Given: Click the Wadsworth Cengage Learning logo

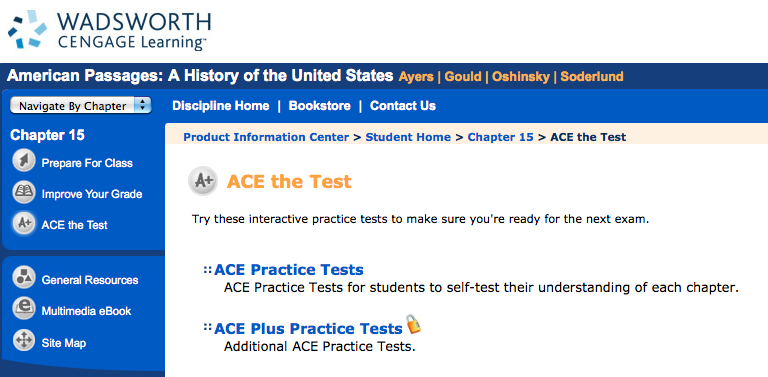Looking at the screenshot, I should coord(109,30).
